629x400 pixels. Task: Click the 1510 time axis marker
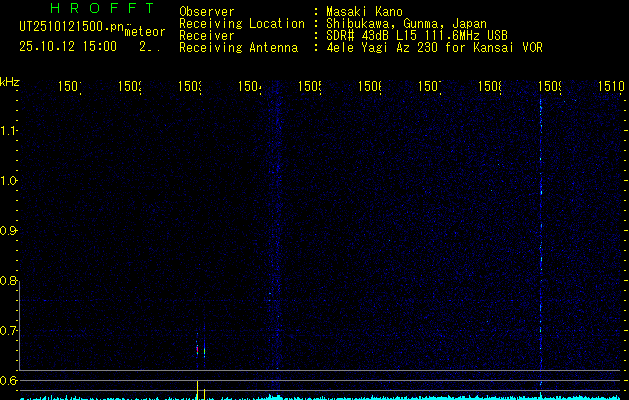[611, 86]
